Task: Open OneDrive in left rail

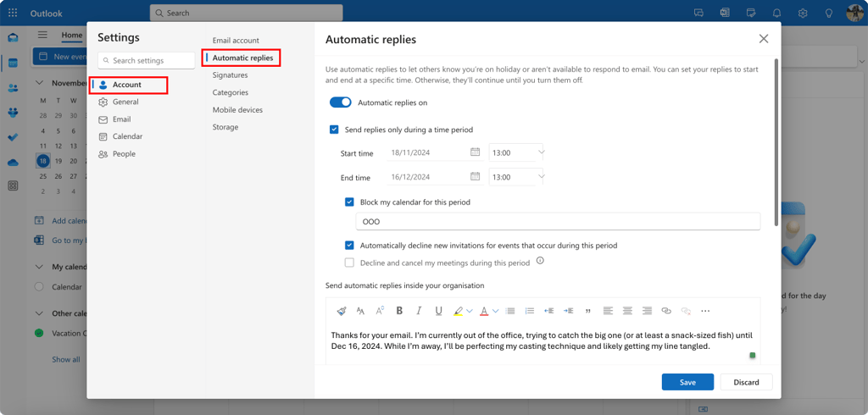Action: [13, 162]
